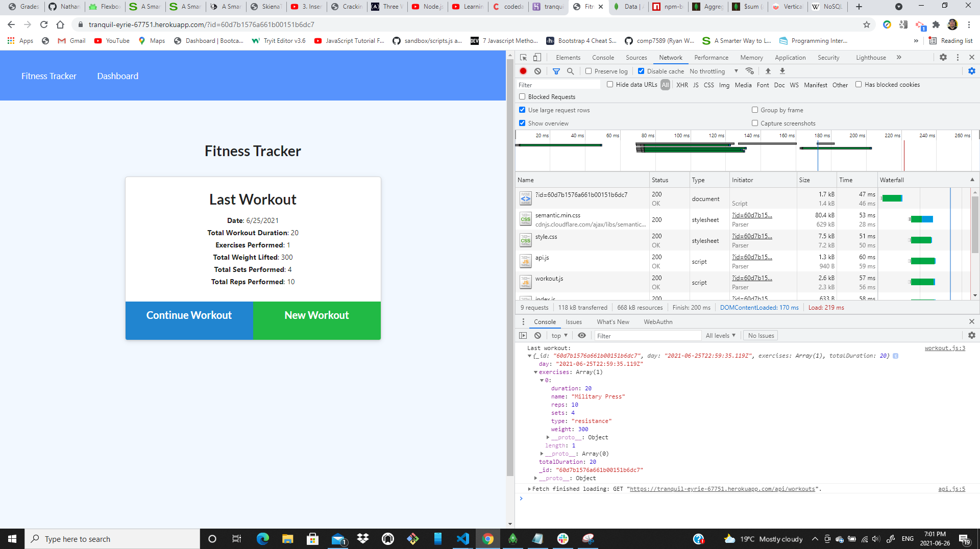Collapse the exercises array in Console output
The height and width of the screenshot is (549, 980).
tap(535, 372)
